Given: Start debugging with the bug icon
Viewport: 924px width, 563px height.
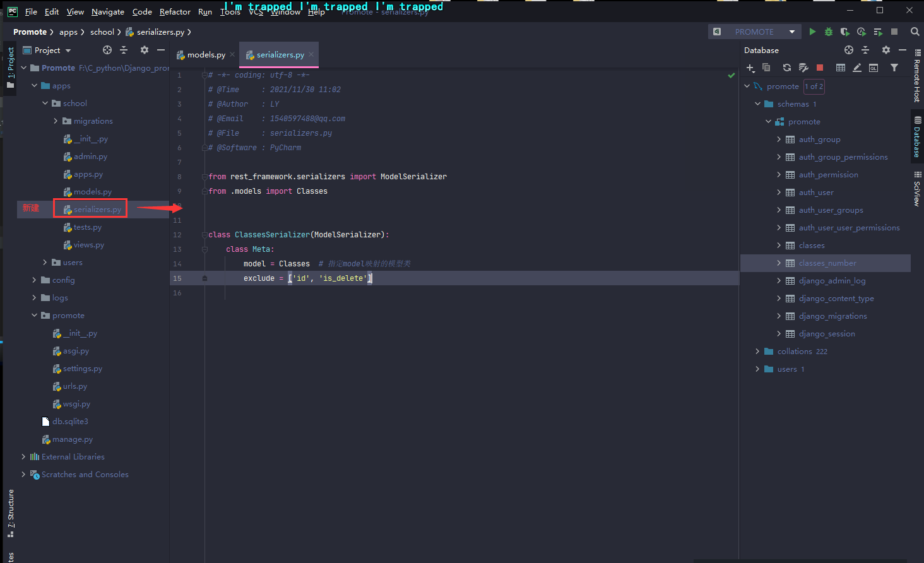Looking at the screenshot, I should coord(829,32).
